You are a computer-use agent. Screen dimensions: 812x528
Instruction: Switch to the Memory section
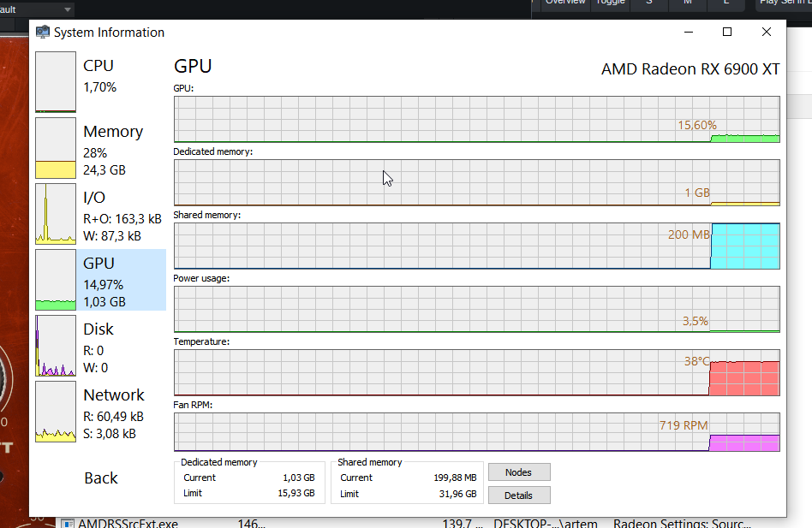[x=113, y=131]
